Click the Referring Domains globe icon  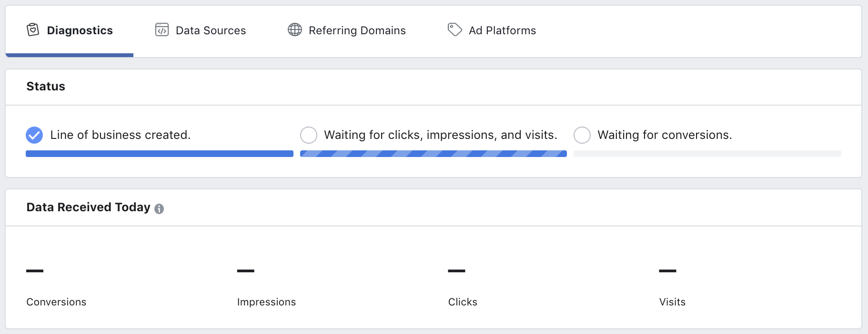pyautogui.click(x=295, y=29)
